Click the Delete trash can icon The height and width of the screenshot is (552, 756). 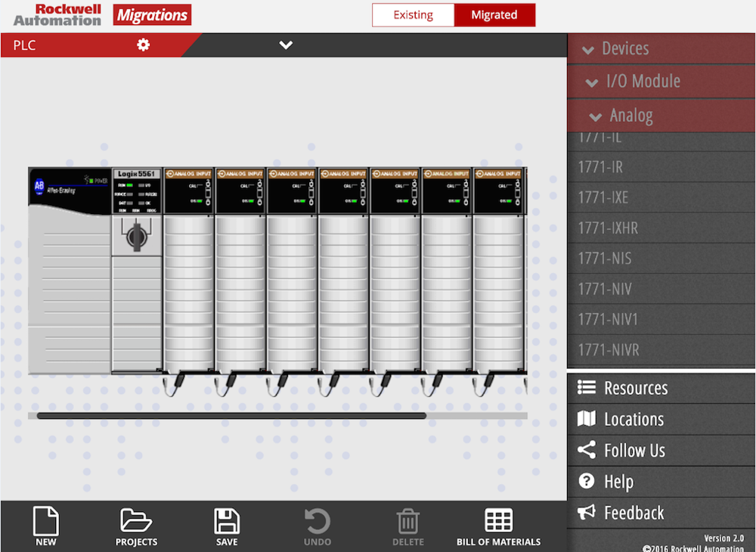pyautogui.click(x=408, y=522)
